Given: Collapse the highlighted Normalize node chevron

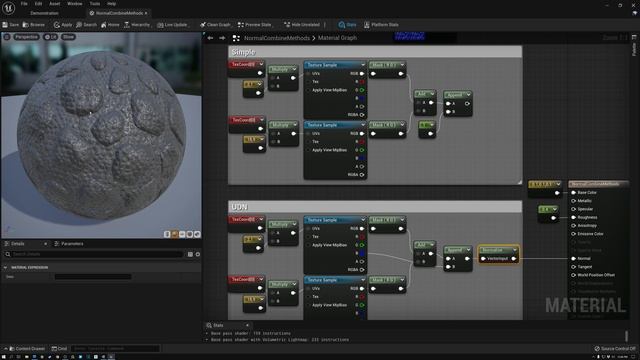Looking at the screenshot, I should click(514, 249).
